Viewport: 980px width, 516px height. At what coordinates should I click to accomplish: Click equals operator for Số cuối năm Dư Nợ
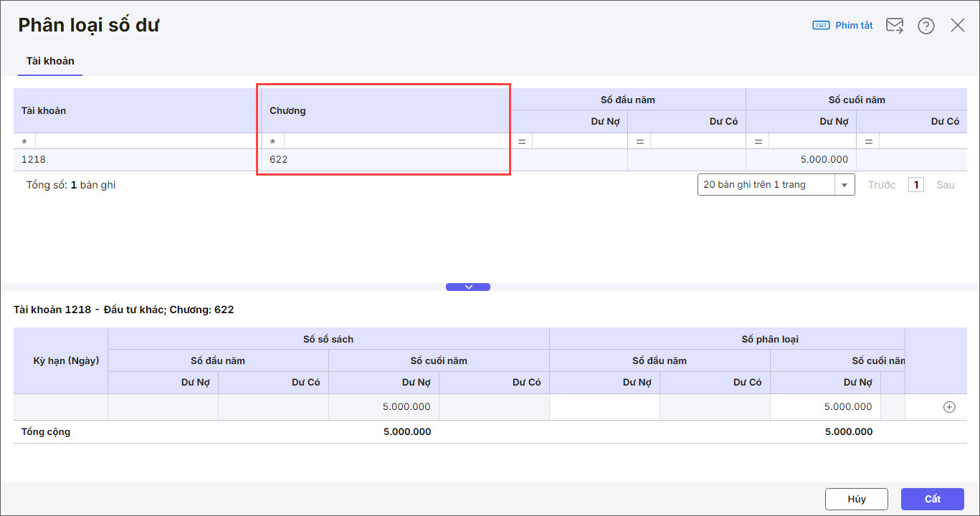point(758,142)
